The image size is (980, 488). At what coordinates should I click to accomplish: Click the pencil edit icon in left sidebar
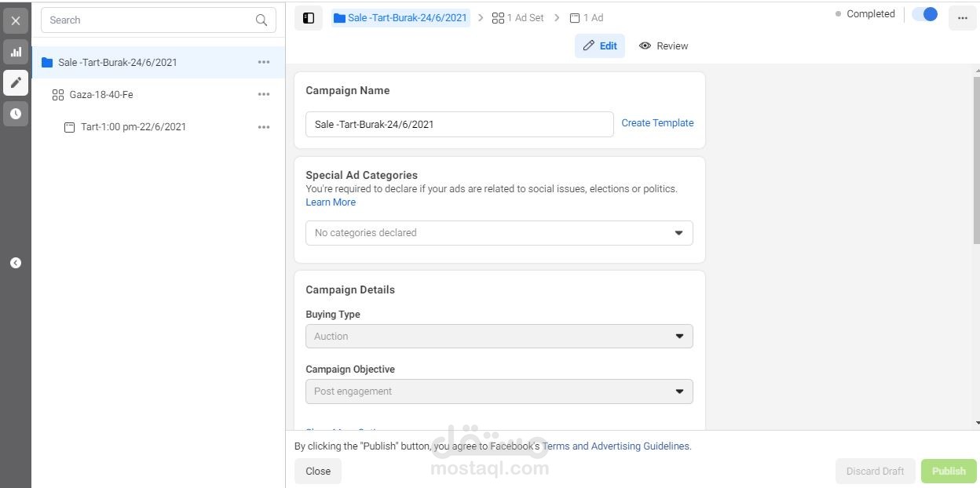[16, 82]
